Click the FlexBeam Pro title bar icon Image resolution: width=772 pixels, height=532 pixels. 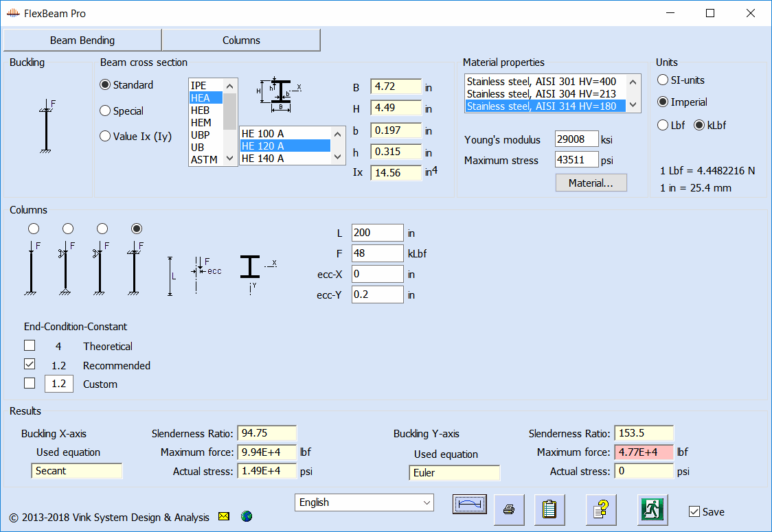pos(13,13)
